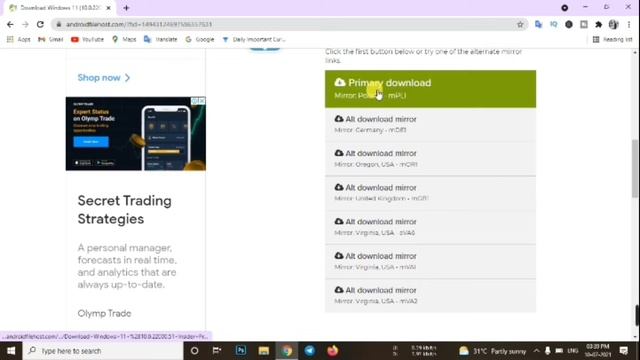Select the Download Windows 11 tab
This screenshot has height=360, width=640.
(x=59, y=8)
